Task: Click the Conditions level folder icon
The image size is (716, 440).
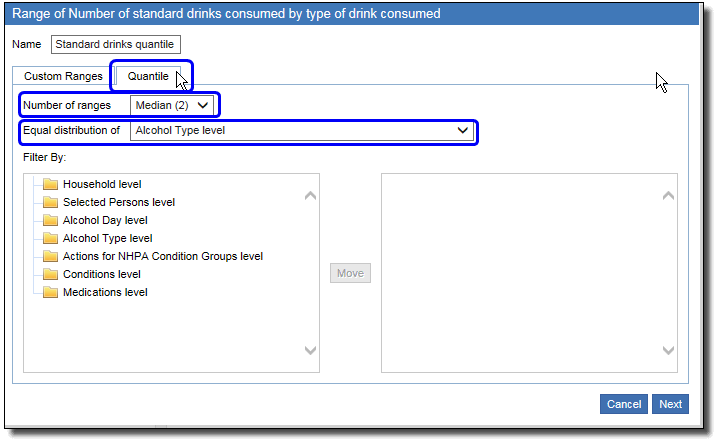Action: [50, 274]
